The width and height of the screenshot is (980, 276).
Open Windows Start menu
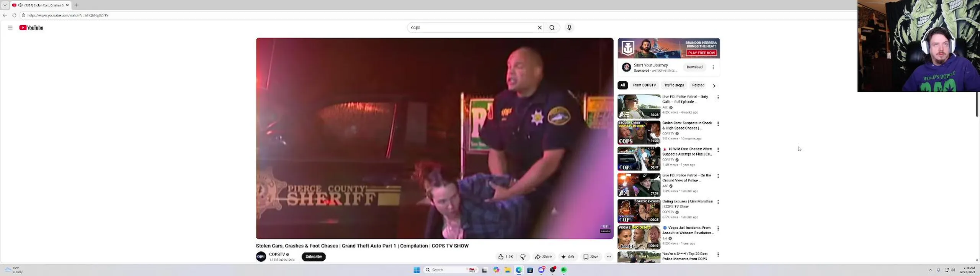tap(416, 270)
